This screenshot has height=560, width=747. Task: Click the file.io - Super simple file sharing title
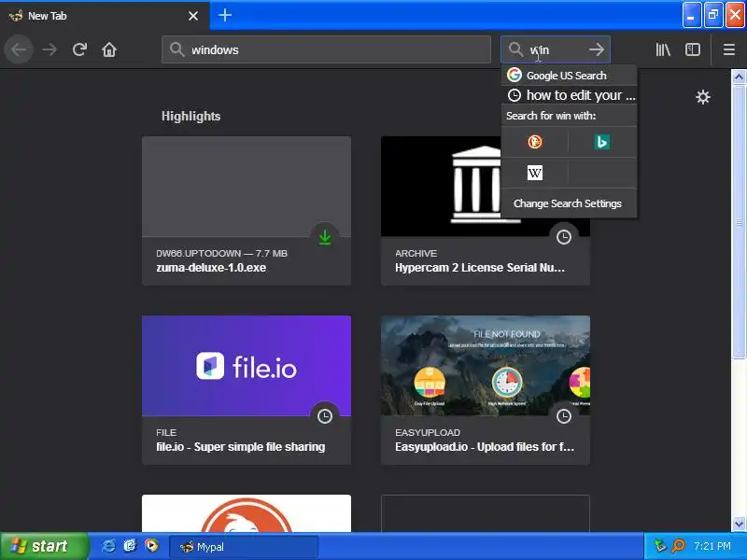point(241,447)
